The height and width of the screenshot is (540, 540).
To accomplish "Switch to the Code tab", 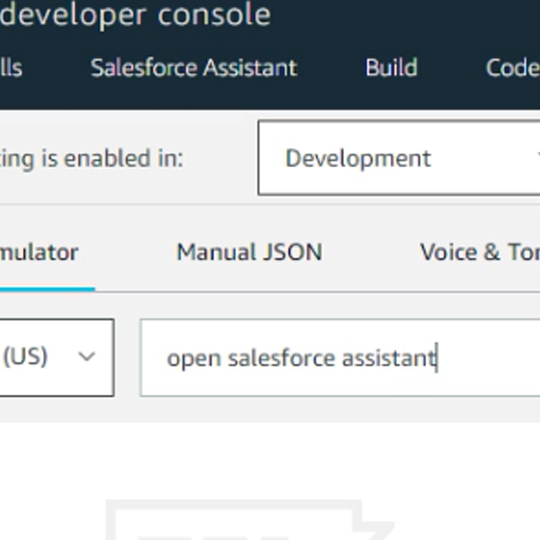I will tap(512, 68).
